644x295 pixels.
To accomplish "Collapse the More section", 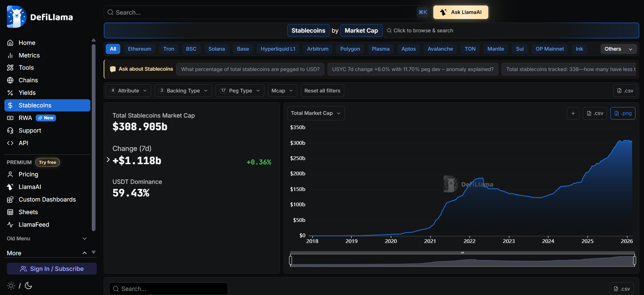I will coord(47,253).
